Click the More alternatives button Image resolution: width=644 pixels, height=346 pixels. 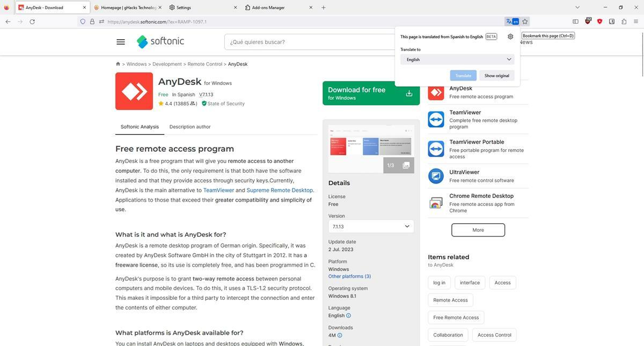[x=478, y=230]
